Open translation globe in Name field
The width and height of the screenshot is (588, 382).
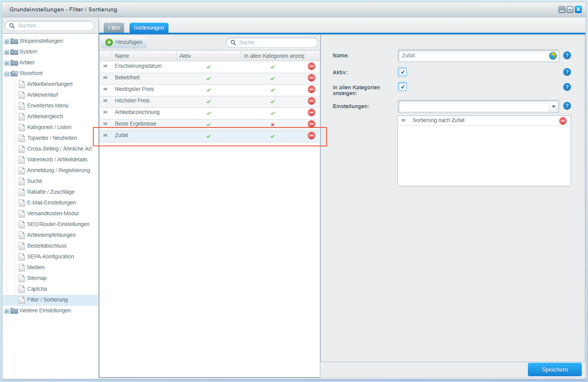click(x=553, y=56)
